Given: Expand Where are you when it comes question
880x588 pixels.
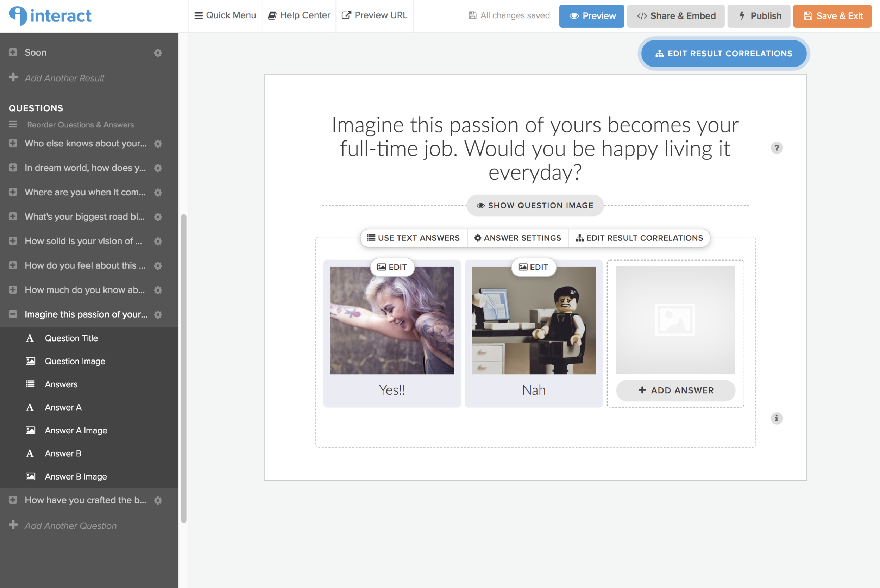Looking at the screenshot, I should [13, 192].
